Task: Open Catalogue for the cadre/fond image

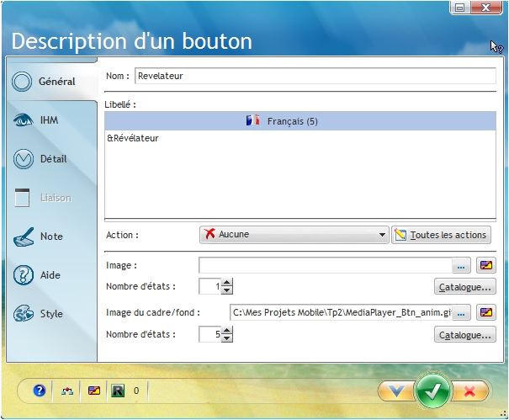Action: 465,335
